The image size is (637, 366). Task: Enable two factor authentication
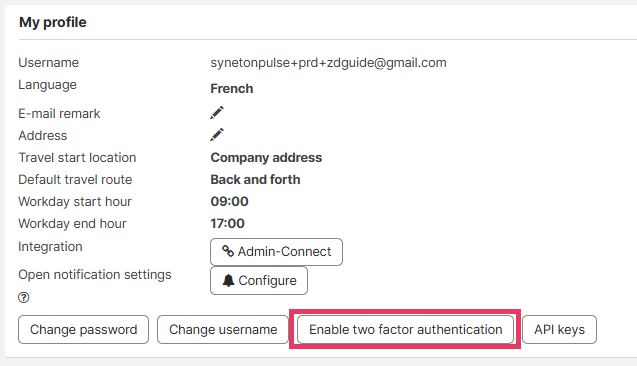click(x=405, y=329)
